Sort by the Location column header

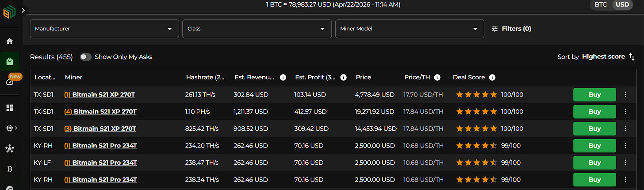coord(45,77)
